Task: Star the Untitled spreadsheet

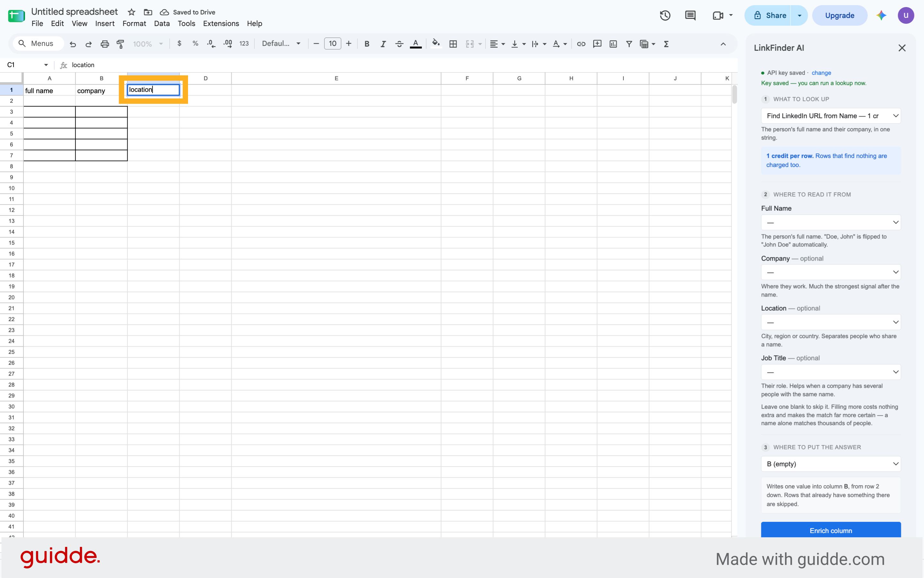Action: tap(132, 12)
